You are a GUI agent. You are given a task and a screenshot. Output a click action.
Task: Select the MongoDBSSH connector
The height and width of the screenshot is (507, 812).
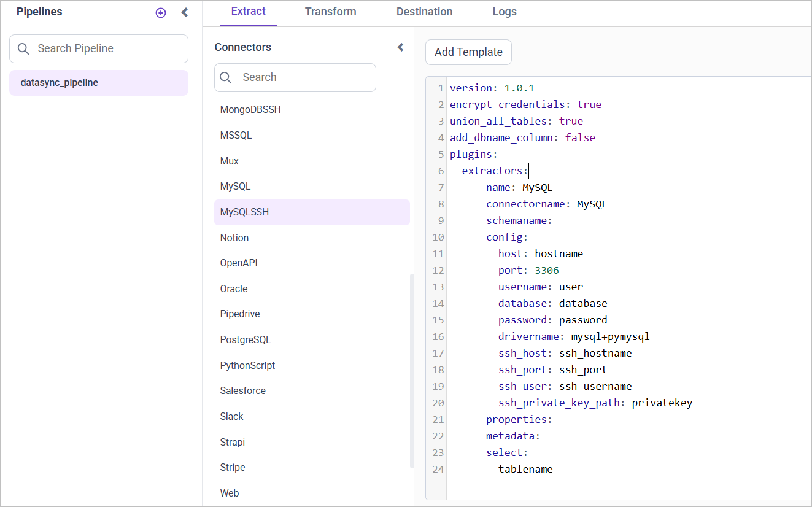250,109
